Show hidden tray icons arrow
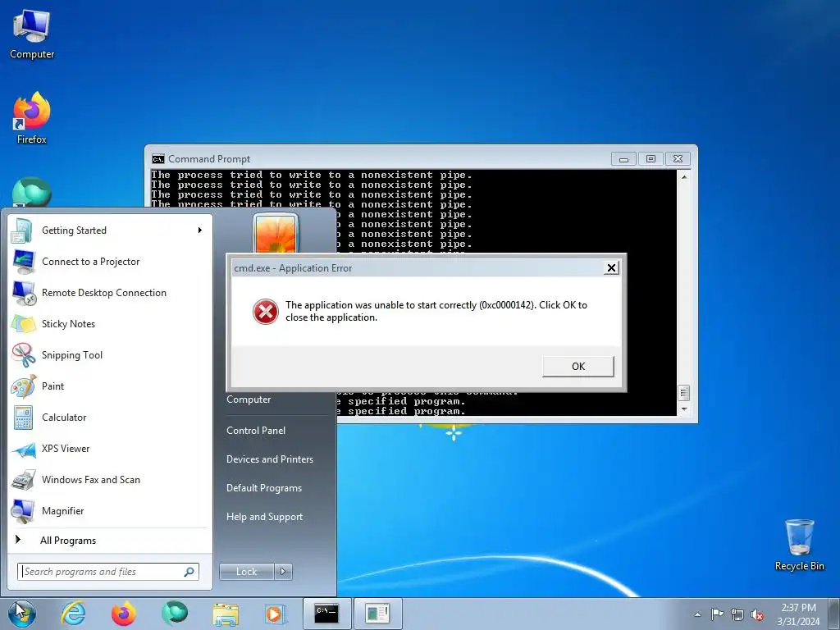The image size is (840, 630). 697,614
